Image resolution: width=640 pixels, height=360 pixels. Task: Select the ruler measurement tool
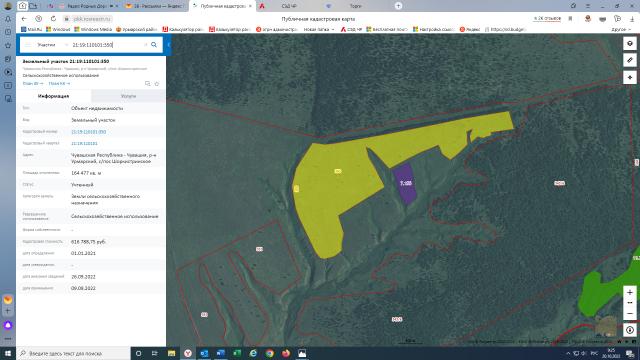click(630, 60)
